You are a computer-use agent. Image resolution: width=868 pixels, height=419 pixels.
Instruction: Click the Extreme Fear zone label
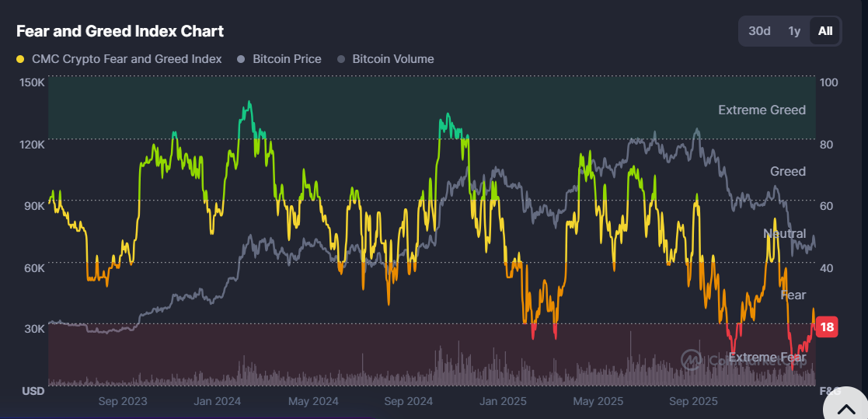[767, 358]
